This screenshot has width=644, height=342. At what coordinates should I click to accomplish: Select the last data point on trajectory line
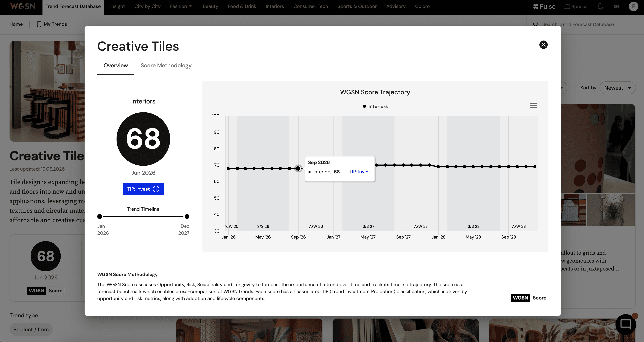(x=535, y=167)
